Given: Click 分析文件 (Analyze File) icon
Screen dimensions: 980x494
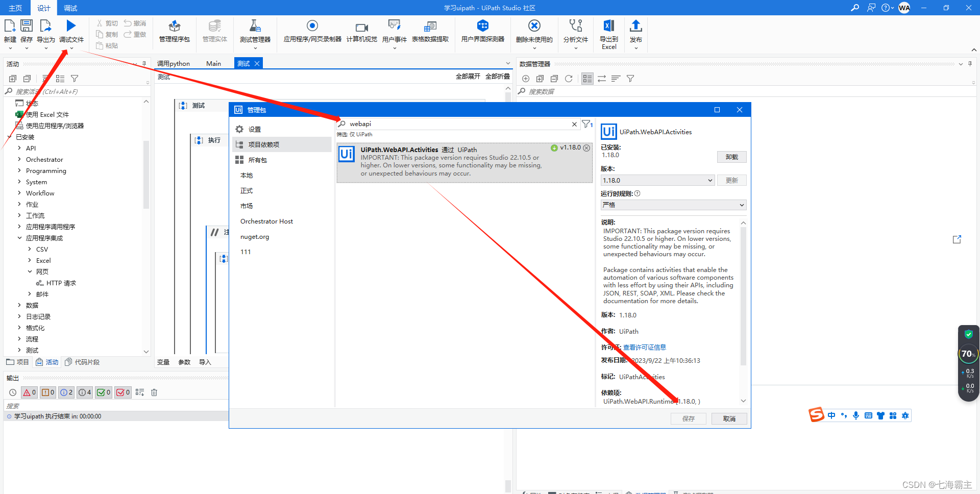Looking at the screenshot, I should pos(576,26).
